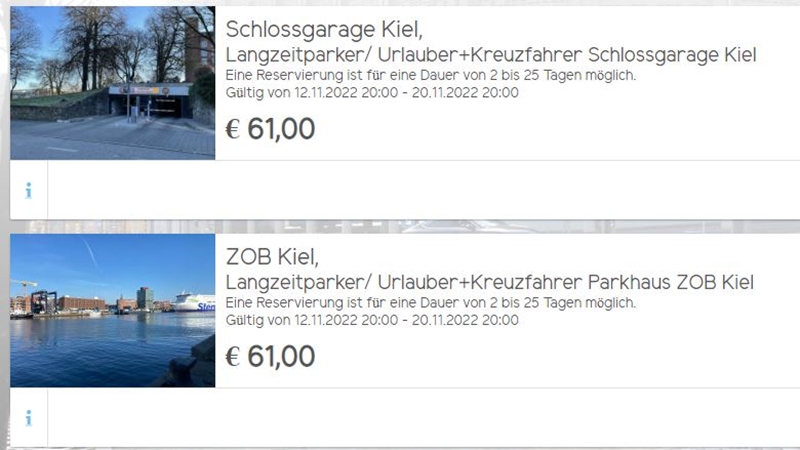This screenshot has height=450, width=800.
Task: Click ZOB Kiel reservation duration note
Action: [431, 303]
